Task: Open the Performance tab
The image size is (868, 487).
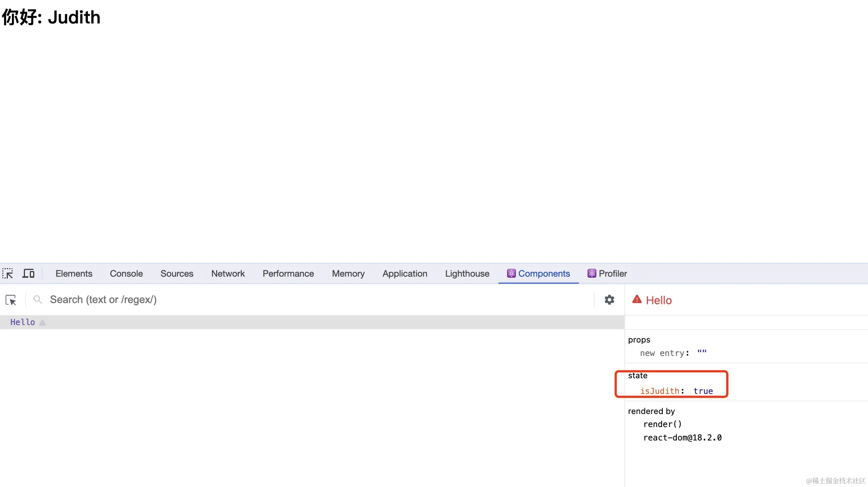Action: (x=288, y=274)
